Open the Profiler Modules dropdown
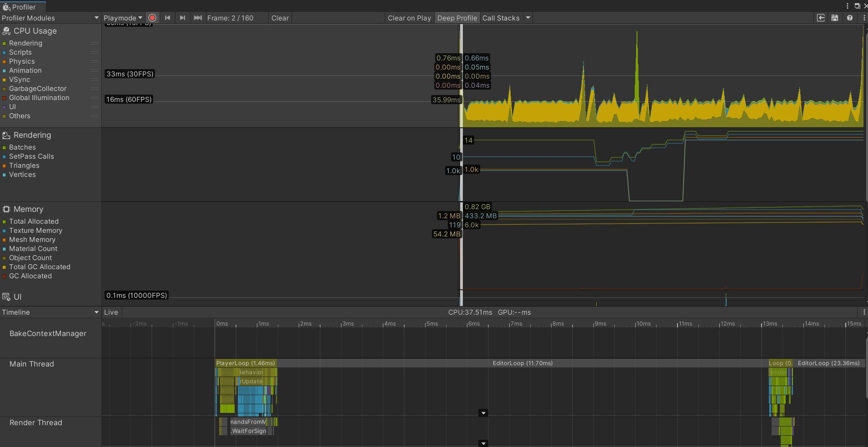Viewport: 868px width, 447px height. [50, 18]
